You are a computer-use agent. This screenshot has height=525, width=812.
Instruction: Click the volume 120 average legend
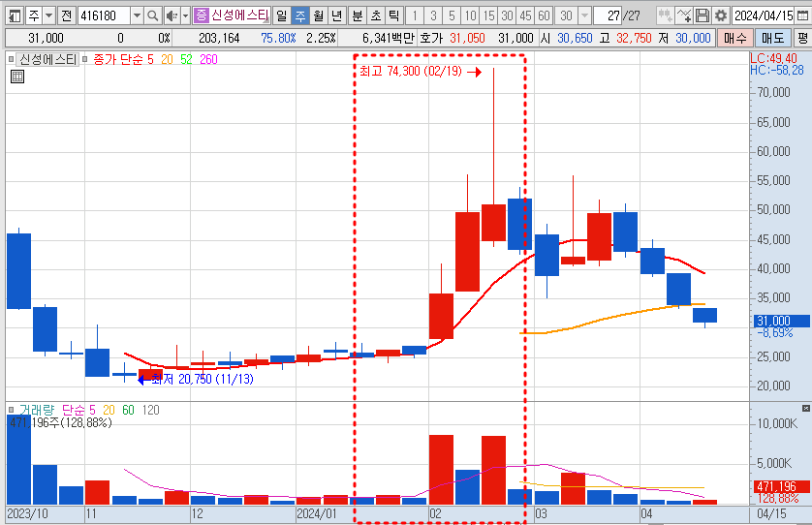151,410
